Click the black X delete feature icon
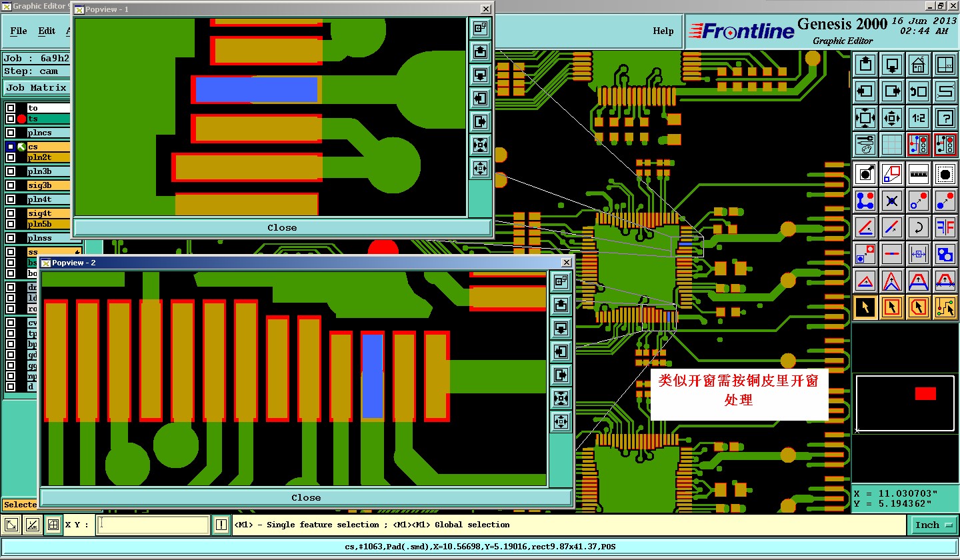Viewport: 960px width, 560px height. 892,201
